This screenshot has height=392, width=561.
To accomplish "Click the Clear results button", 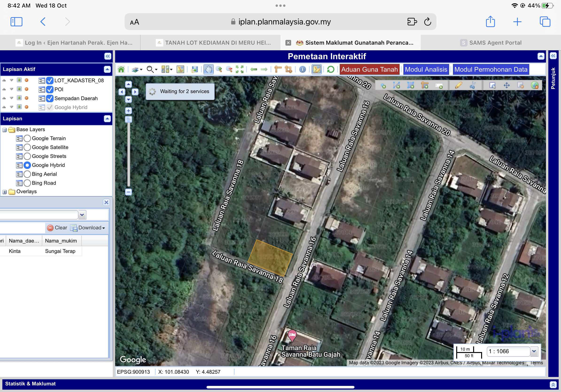I will tap(57, 228).
